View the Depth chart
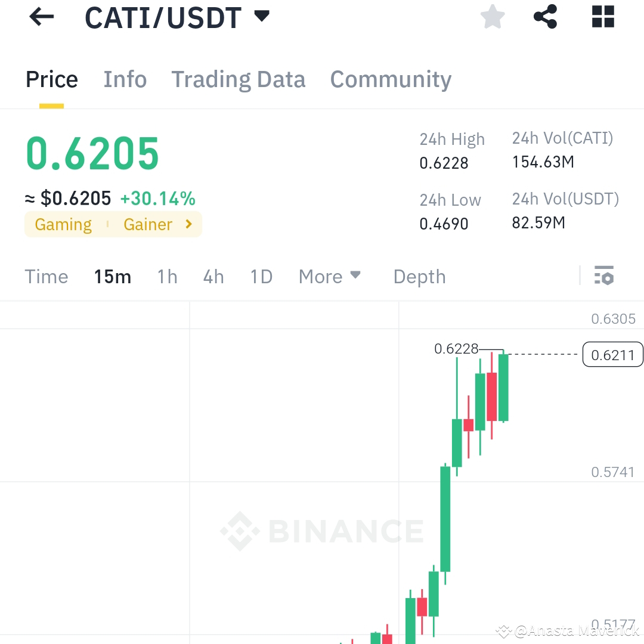The height and width of the screenshot is (644, 644). [419, 276]
